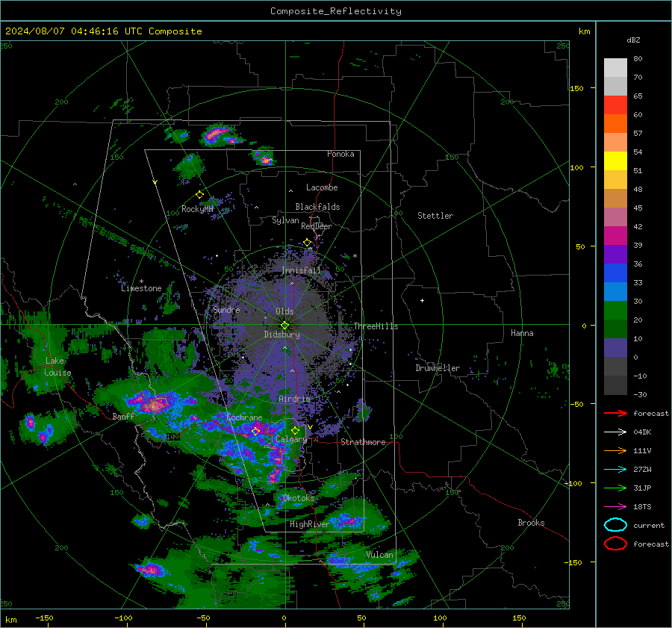Click the Blackfalds label

point(317,207)
